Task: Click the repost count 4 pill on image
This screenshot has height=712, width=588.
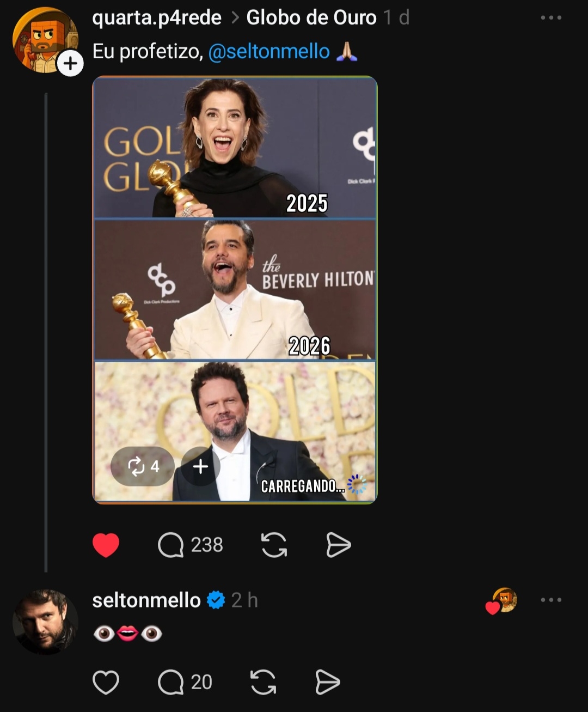Action: 143,466
